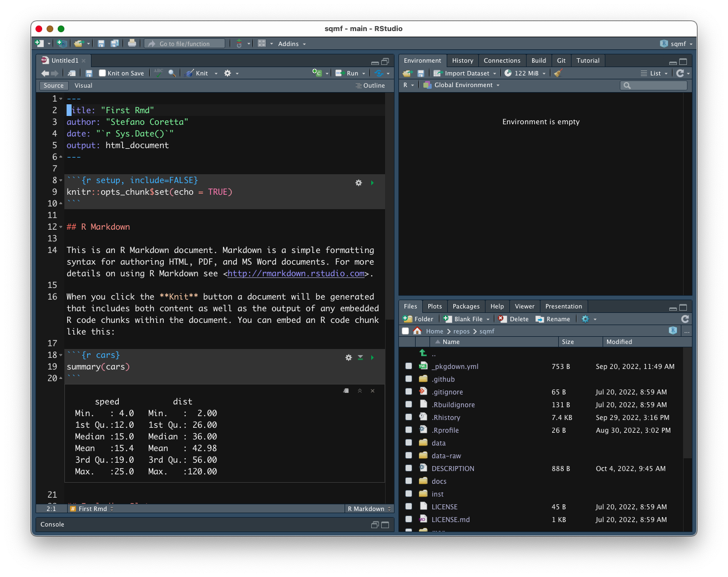Show the Viewer tab

point(524,306)
